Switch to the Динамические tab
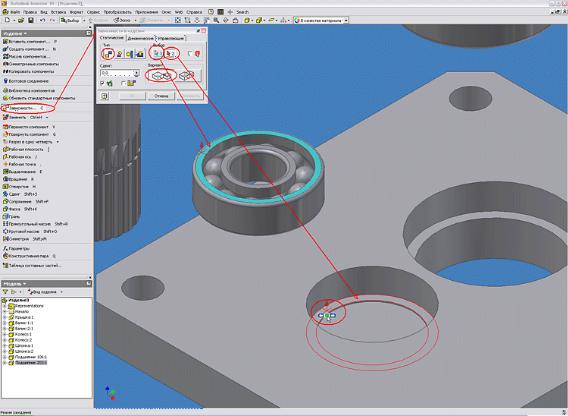 pyautogui.click(x=140, y=38)
